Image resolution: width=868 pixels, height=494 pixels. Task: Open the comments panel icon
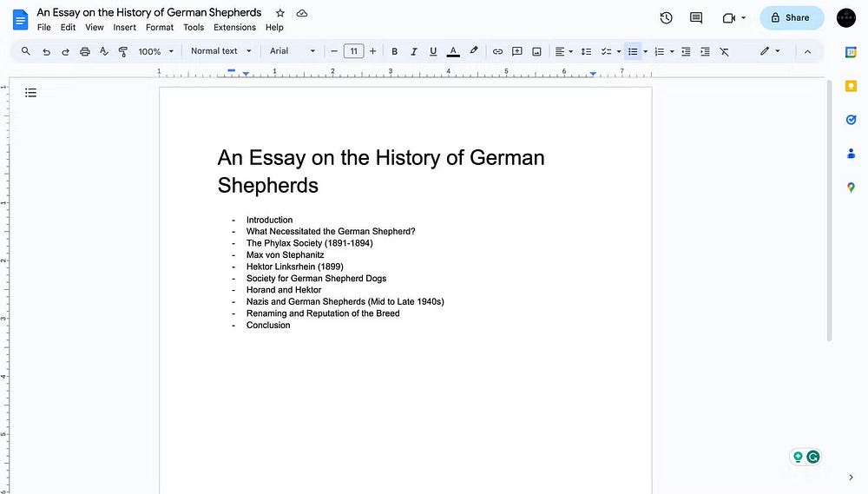coord(695,17)
